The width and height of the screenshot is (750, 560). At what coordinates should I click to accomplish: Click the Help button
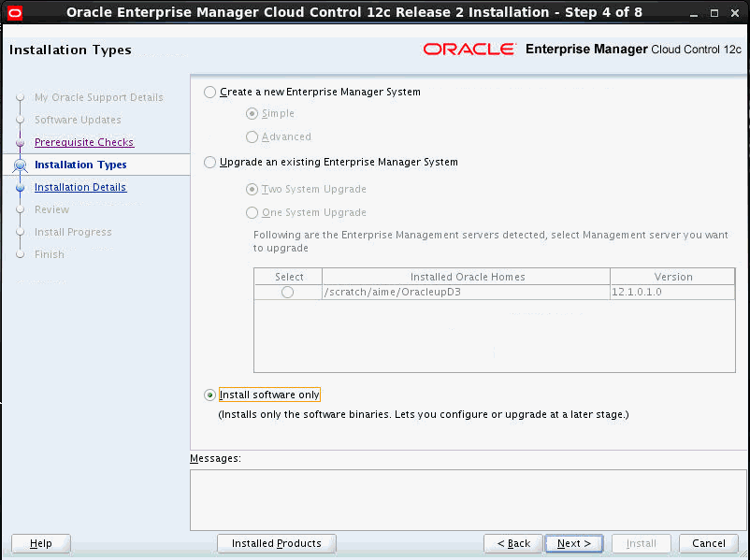coord(40,544)
